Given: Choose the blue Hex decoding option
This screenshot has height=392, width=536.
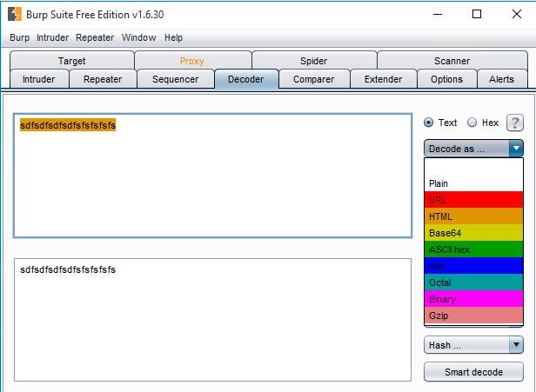Looking at the screenshot, I should coord(473,266).
